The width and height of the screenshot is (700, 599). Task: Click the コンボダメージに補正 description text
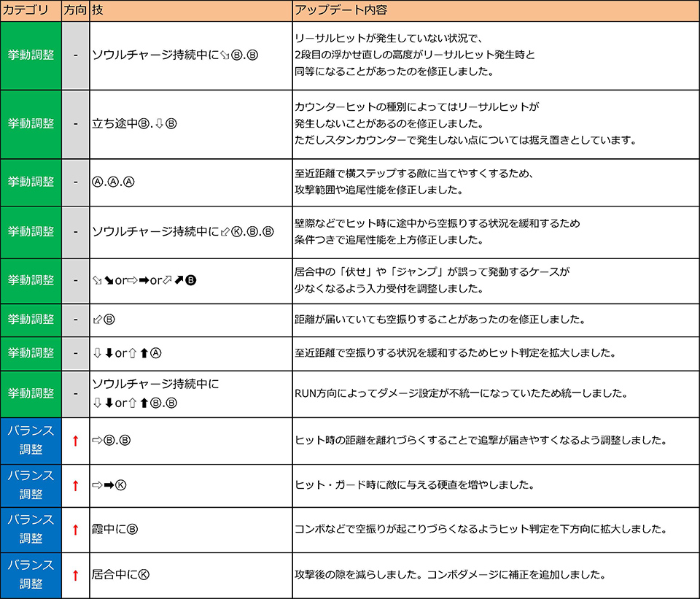pyautogui.click(x=451, y=573)
